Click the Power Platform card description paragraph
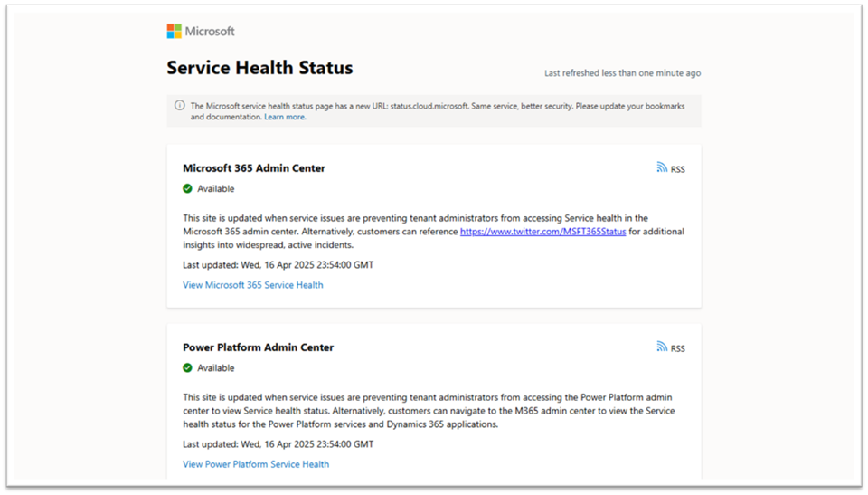 (x=429, y=411)
